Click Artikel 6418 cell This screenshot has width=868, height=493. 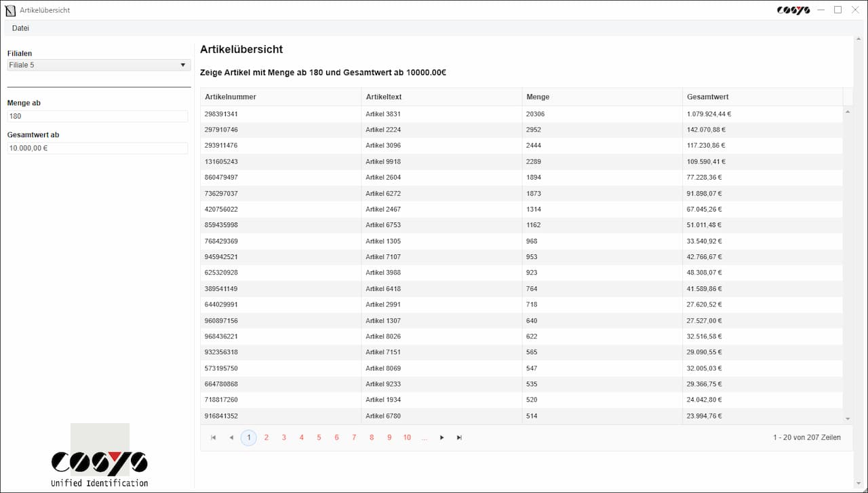pyautogui.click(x=441, y=289)
